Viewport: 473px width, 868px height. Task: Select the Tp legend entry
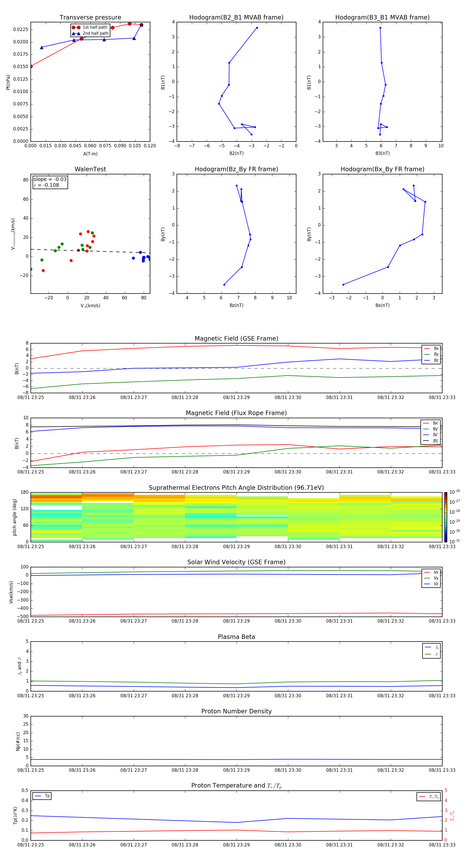(x=42, y=796)
